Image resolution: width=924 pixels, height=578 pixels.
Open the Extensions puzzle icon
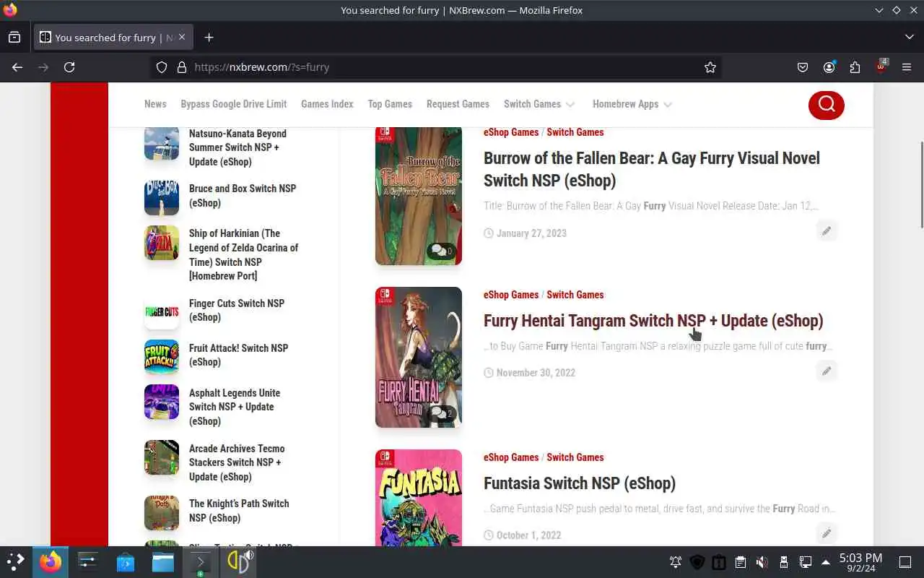(x=855, y=67)
